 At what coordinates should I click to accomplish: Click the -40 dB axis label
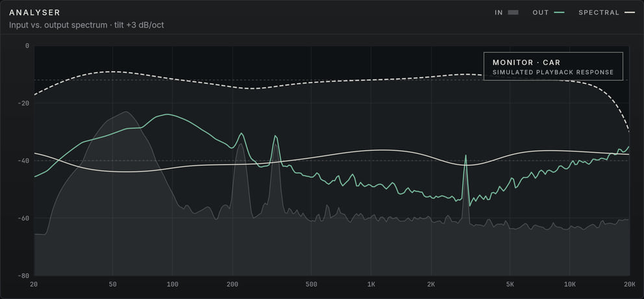(25, 161)
